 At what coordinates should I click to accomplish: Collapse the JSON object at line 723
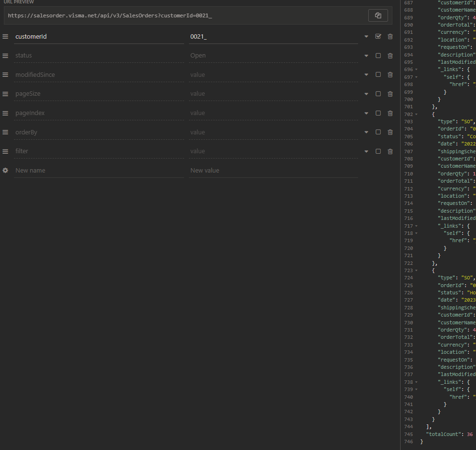click(416, 271)
